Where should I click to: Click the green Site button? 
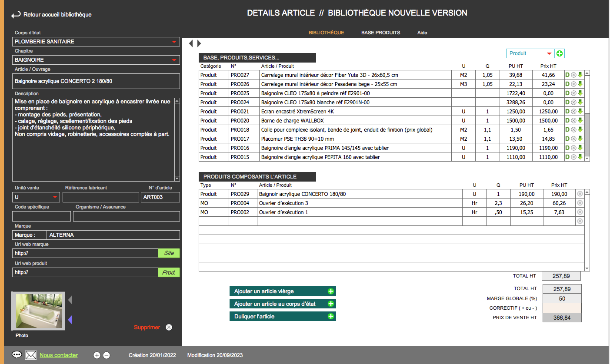tap(169, 253)
